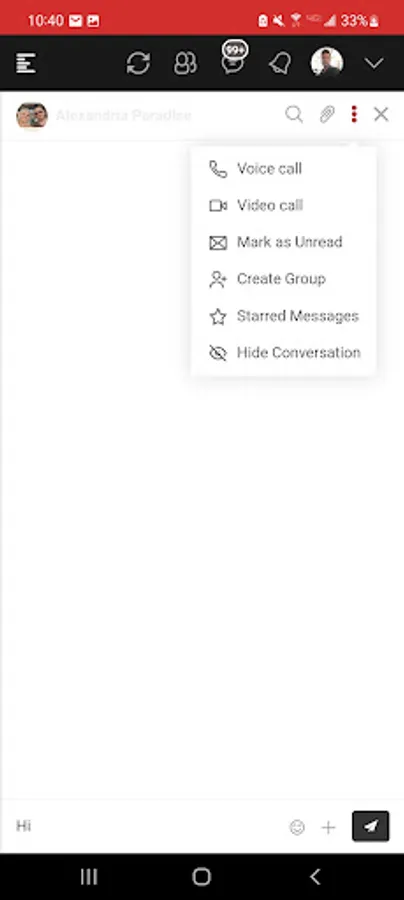404x900 pixels.
Task: Open attachments paperclip icon
Action: 327,115
